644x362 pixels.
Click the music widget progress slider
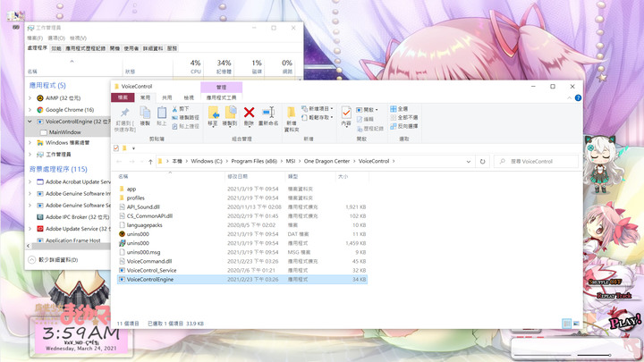point(543,355)
